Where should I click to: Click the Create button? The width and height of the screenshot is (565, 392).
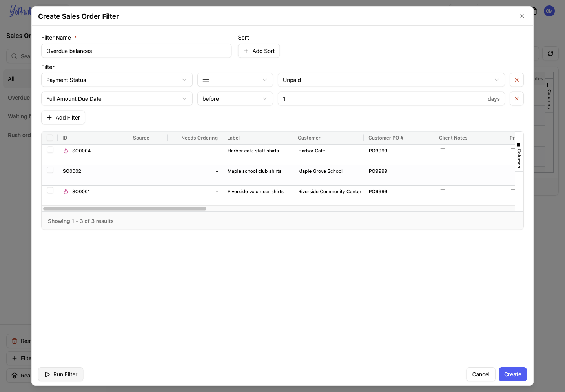tap(512, 374)
